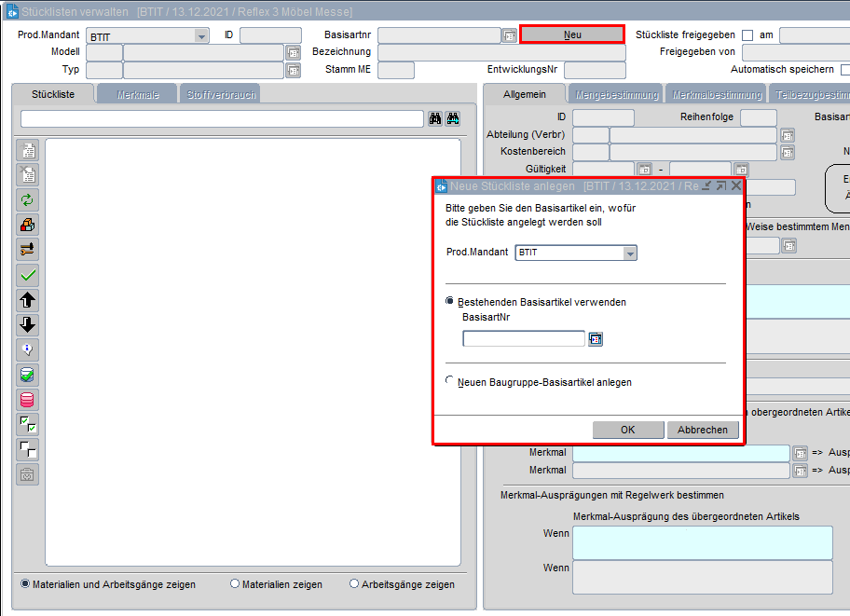This screenshot has height=616, width=850.
Task: Switch to the Merkmale tab
Action: pos(136,94)
